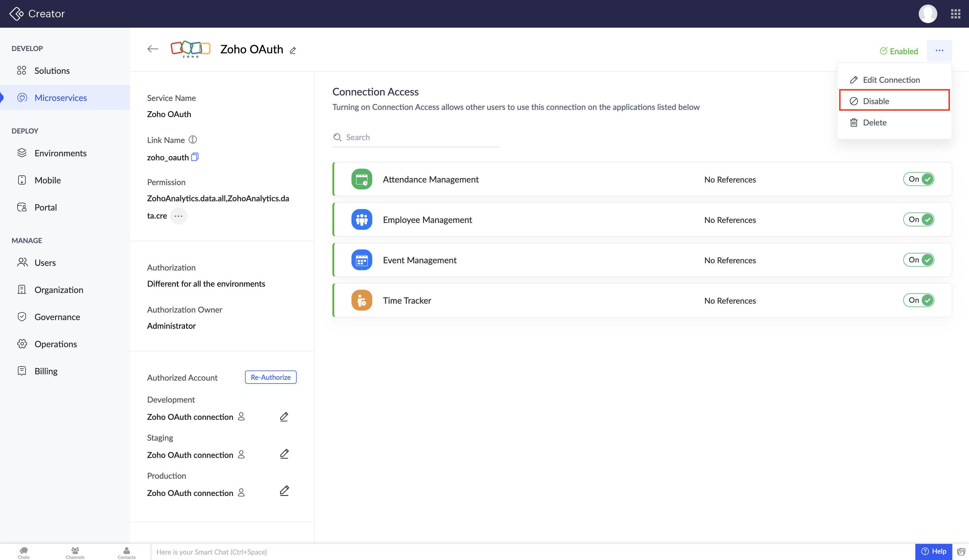969x560 pixels.
Task: Close the three-dot more options menu
Action: click(x=939, y=50)
